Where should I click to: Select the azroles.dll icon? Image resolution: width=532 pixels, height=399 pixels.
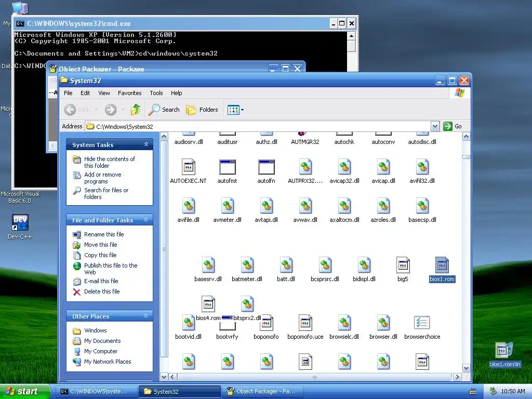[x=383, y=206]
